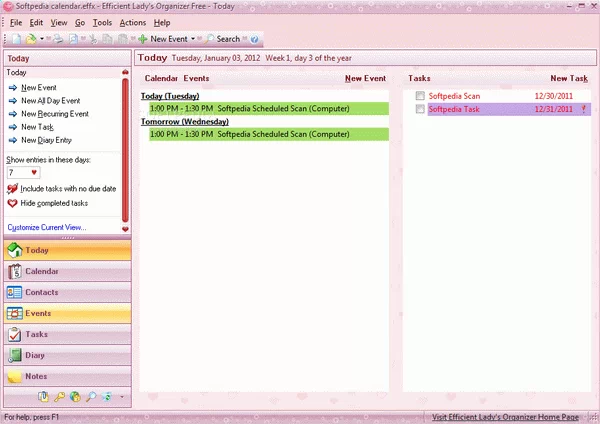Click Customize Current View link
Viewport: 600px width, 424px height.
tap(47, 228)
